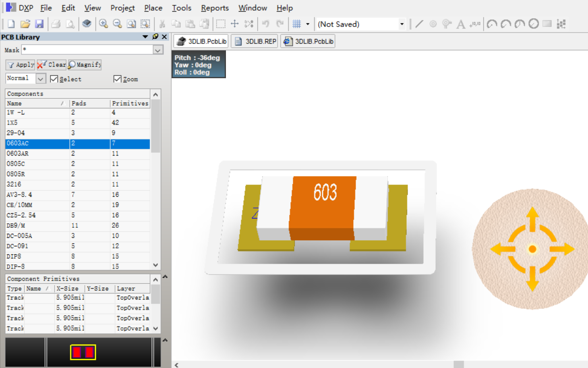
Task: Select the 0805C component row
Action: click(x=78, y=164)
